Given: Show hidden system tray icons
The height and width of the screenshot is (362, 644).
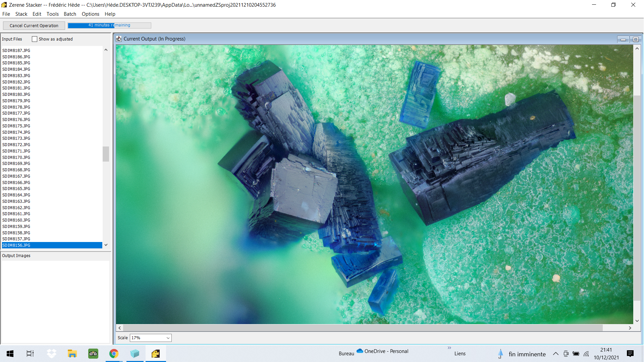Looking at the screenshot, I should (x=556, y=354).
